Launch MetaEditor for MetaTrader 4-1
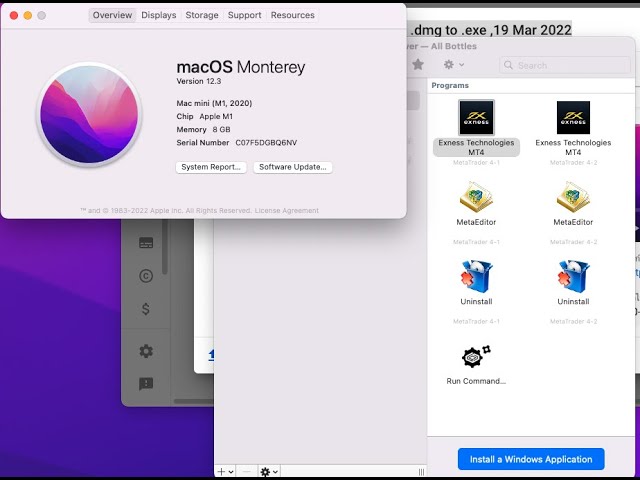The width and height of the screenshot is (640, 480). point(476,198)
